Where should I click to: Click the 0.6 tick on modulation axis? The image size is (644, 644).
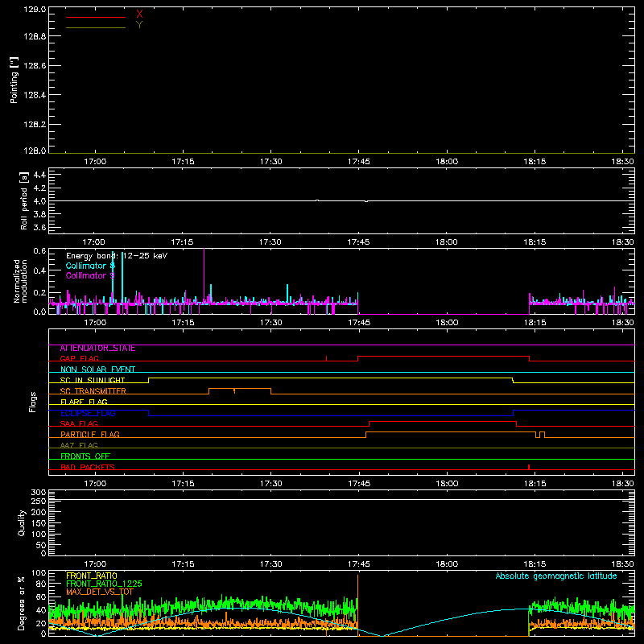pyautogui.click(x=39, y=250)
